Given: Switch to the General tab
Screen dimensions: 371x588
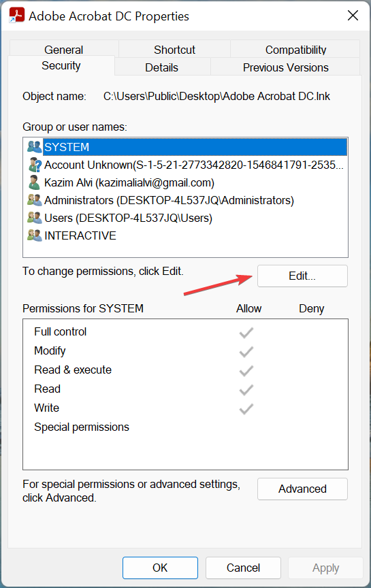Looking at the screenshot, I should click(64, 50).
